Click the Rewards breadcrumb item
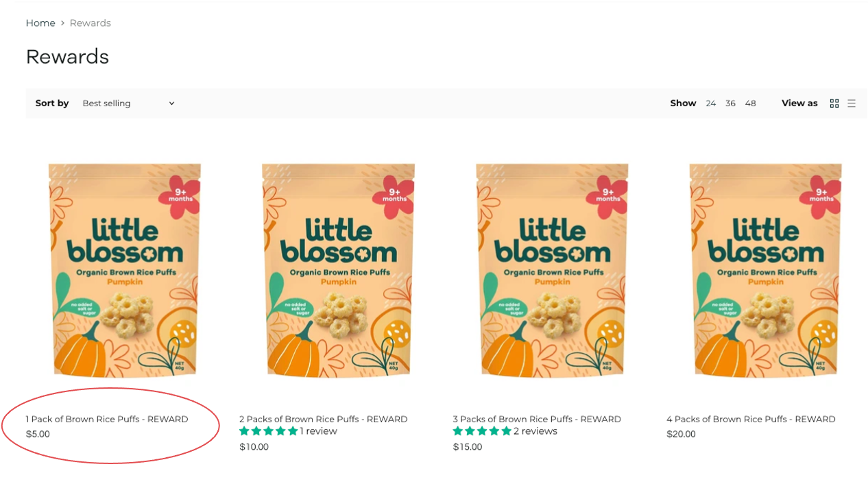868x497 pixels. [90, 23]
